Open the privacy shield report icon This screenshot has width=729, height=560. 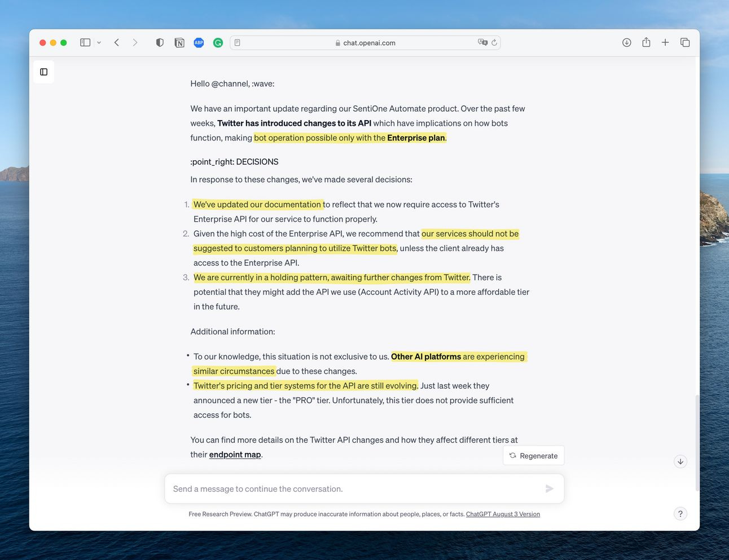[x=160, y=42]
